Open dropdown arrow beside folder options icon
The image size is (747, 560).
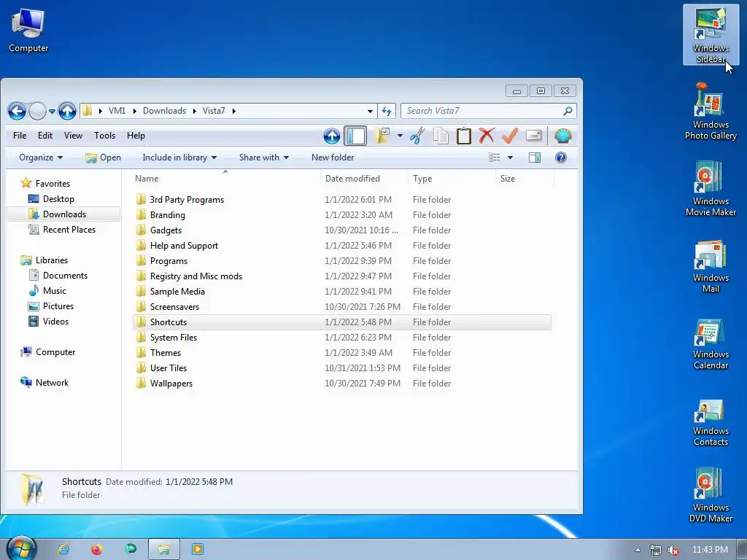click(400, 136)
